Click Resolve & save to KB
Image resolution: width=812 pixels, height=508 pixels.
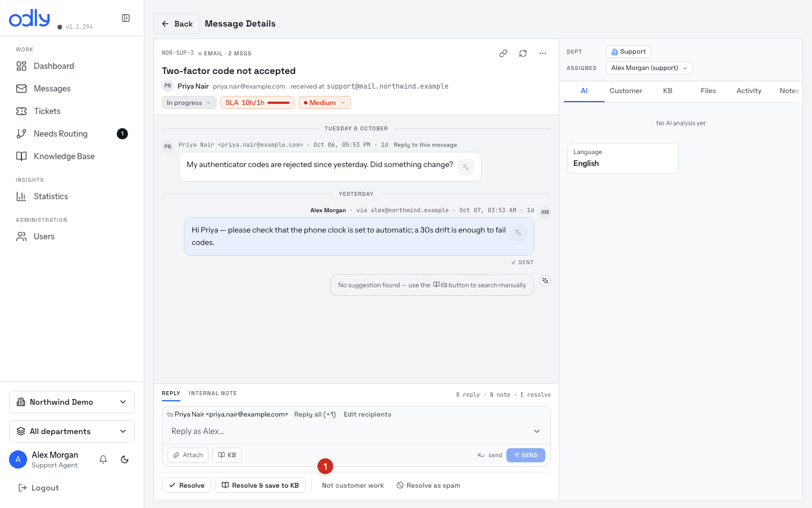pos(261,485)
